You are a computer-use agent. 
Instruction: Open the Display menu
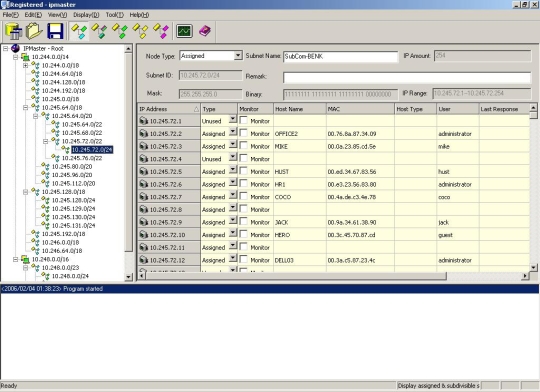click(86, 15)
